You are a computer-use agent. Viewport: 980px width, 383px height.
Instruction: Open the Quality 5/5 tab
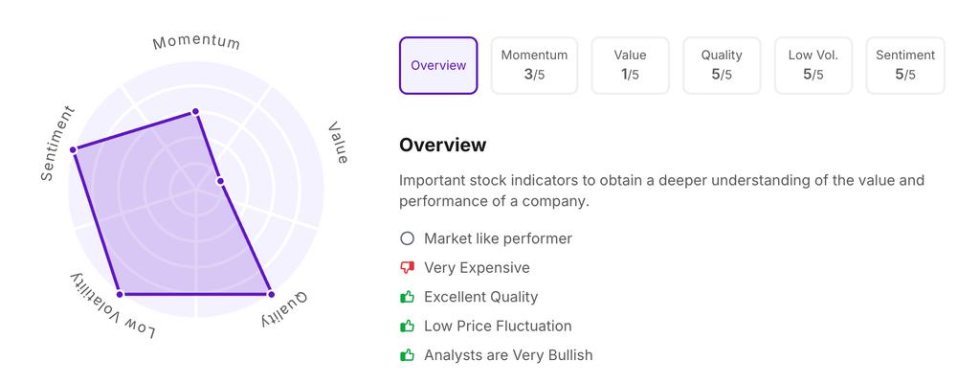722,66
